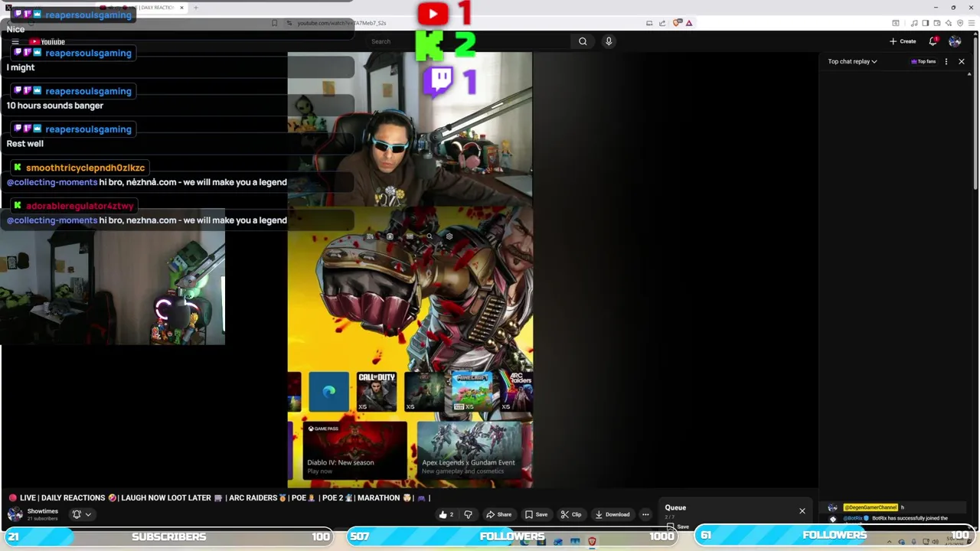Click adorableregulator4ztwy chat username

[x=80, y=206]
